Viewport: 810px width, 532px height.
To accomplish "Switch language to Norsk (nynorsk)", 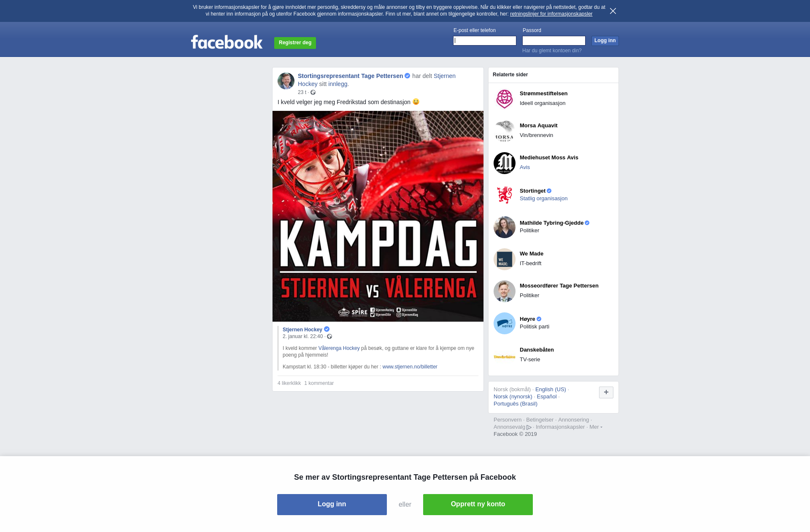I will pyautogui.click(x=513, y=397).
